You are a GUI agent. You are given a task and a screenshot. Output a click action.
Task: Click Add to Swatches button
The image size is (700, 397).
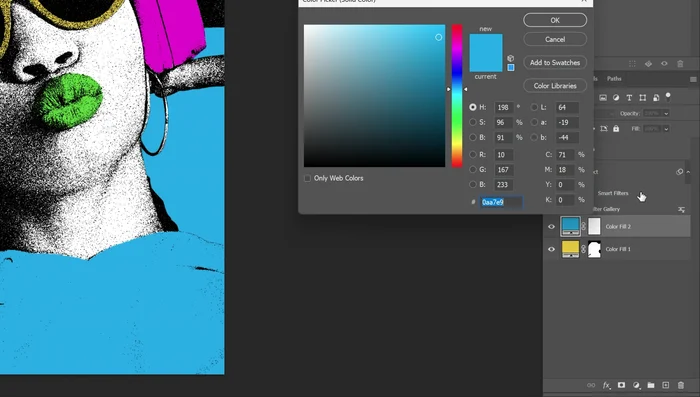coord(555,63)
